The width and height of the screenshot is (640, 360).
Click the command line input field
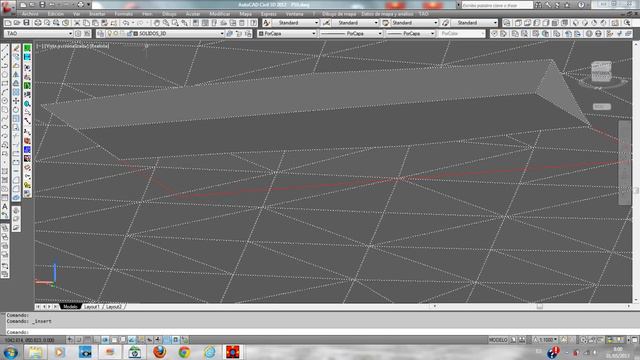coord(322,332)
